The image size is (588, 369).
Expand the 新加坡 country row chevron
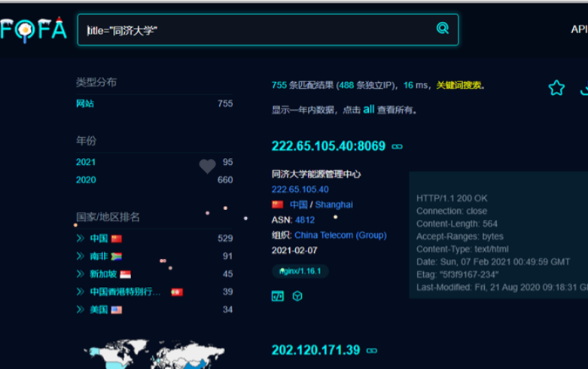click(x=81, y=274)
